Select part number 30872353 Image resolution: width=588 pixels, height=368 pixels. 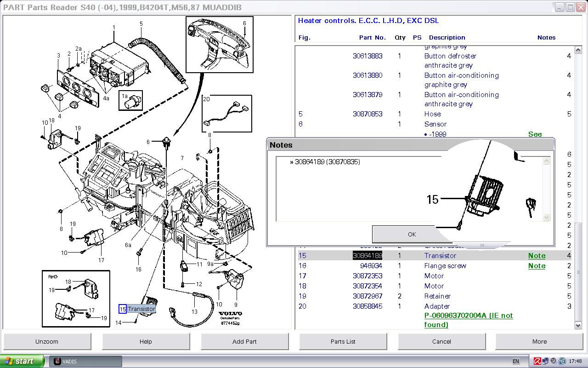367,276
